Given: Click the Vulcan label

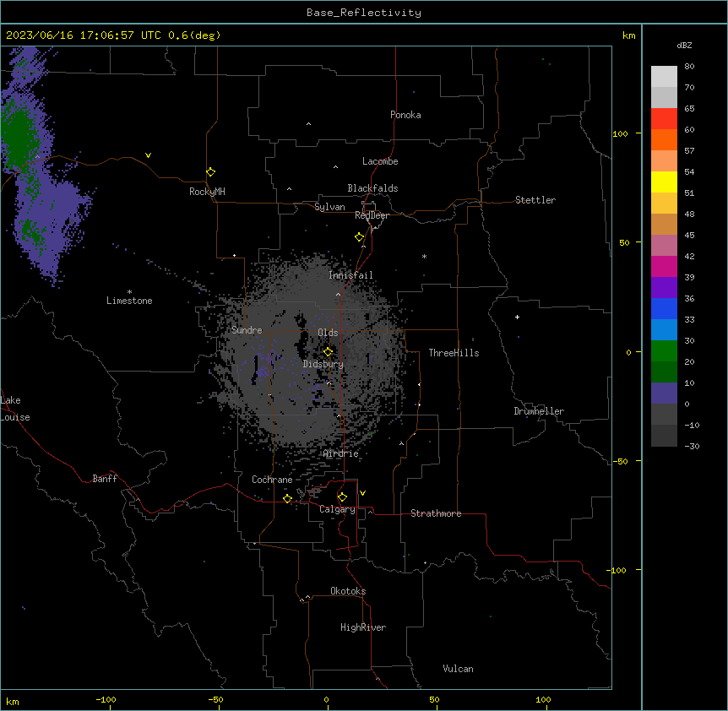Looking at the screenshot, I should (x=458, y=669).
